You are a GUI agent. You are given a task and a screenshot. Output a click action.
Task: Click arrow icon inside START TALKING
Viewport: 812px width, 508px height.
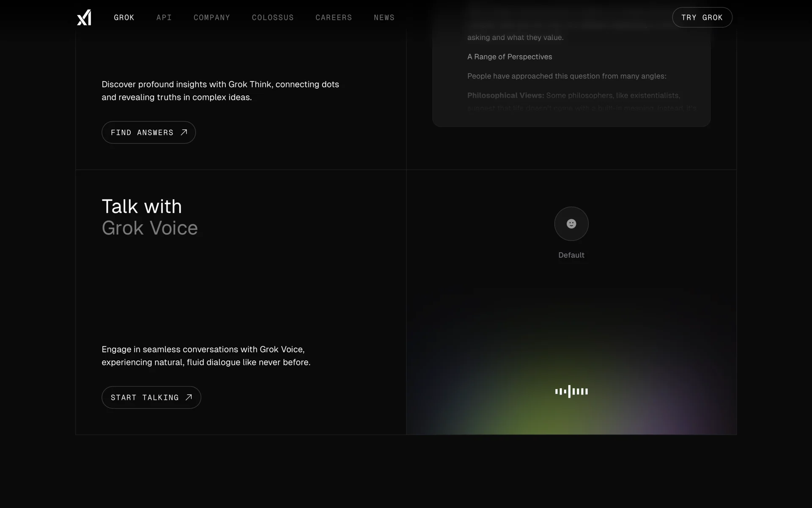189,397
